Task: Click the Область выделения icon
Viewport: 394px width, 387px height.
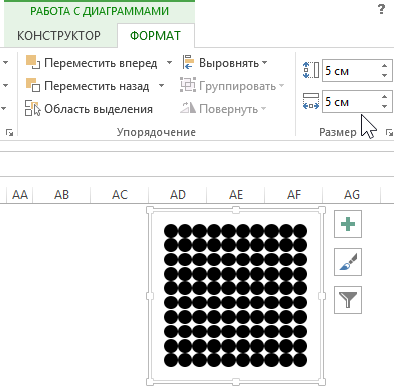Action: pos(33,108)
